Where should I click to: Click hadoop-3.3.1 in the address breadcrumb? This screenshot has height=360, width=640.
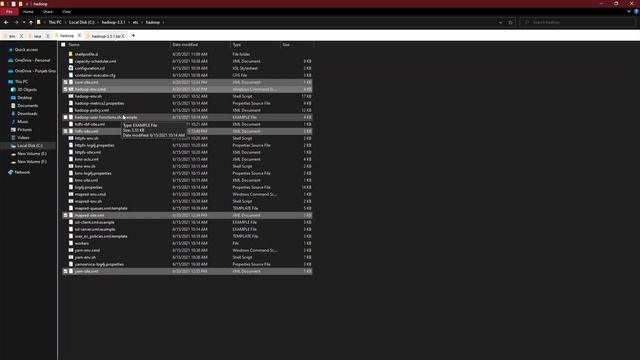click(113, 22)
